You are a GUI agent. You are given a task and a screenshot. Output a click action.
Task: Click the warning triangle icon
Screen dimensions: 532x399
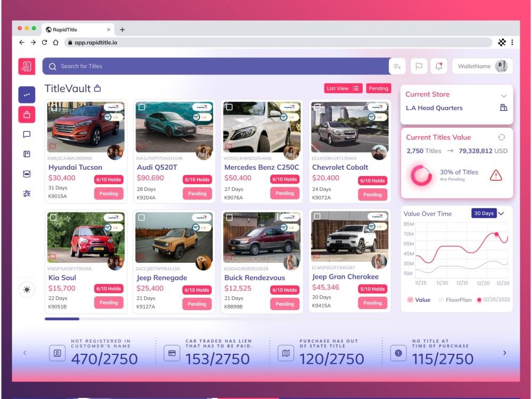coord(496,175)
